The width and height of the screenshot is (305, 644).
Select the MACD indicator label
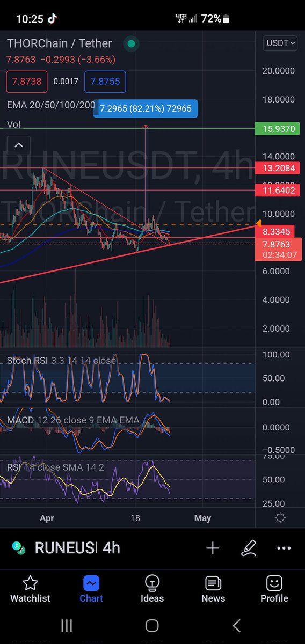(x=73, y=420)
